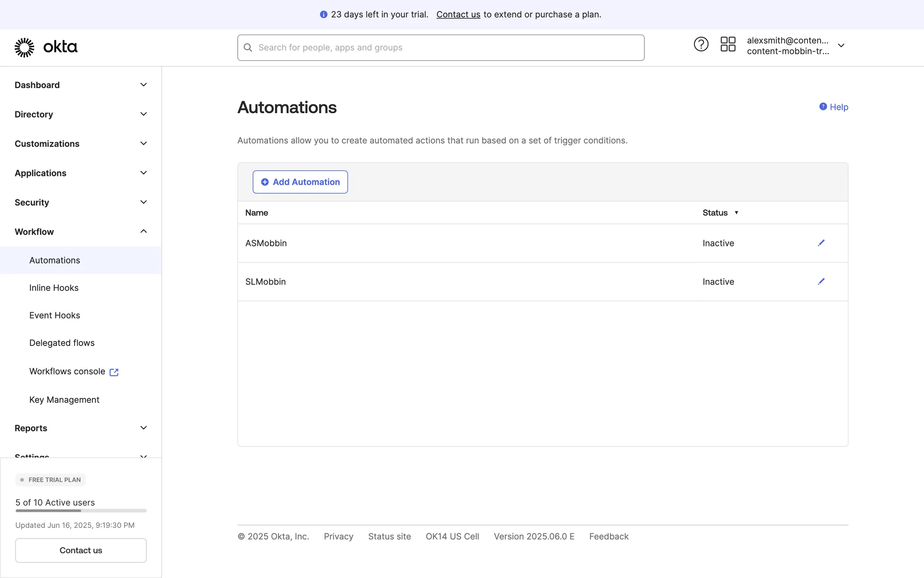Click the Contact us sidebar button
The height and width of the screenshot is (578, 924).
(81, 550)
